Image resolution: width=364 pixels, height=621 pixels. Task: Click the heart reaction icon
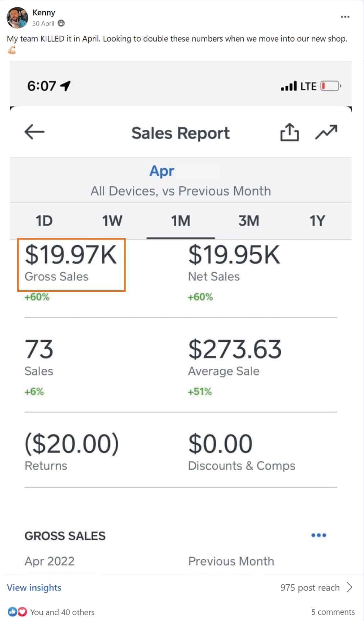point(22,612)
